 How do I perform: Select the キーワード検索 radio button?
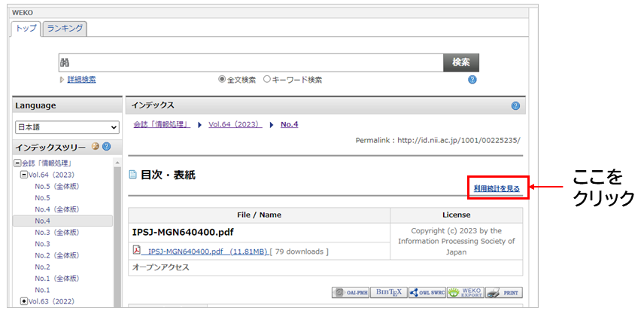[x=267, y=80]
